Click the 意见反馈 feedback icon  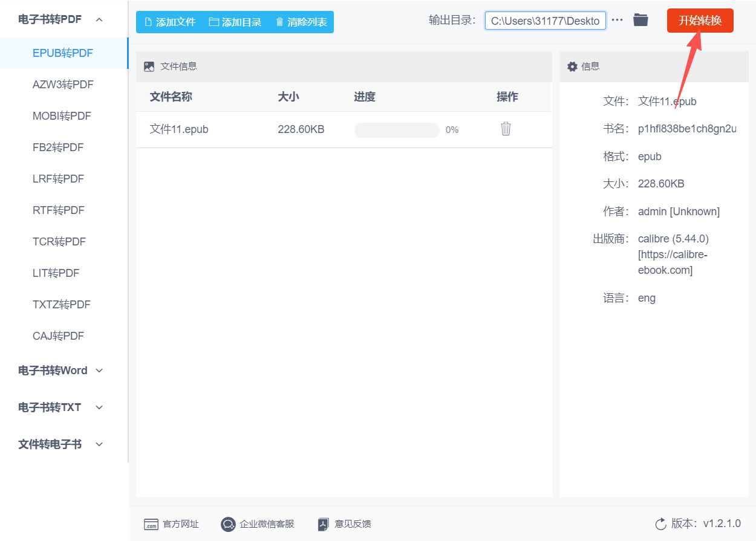coord(324,524)
